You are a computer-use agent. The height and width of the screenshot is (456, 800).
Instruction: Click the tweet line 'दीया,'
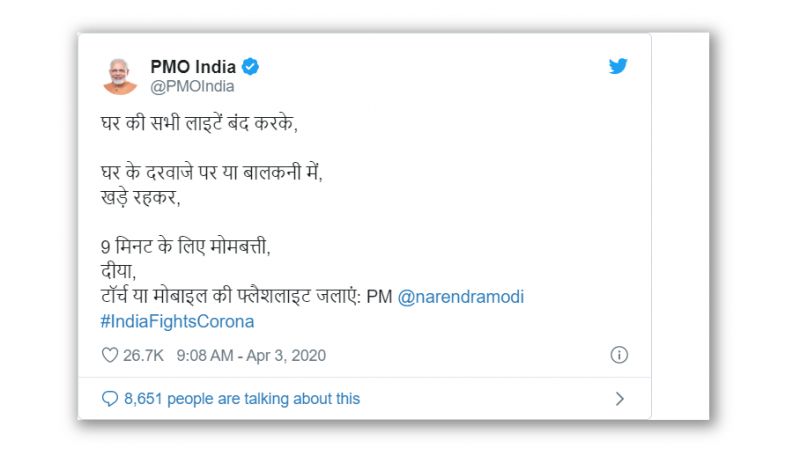coord(121,269)
